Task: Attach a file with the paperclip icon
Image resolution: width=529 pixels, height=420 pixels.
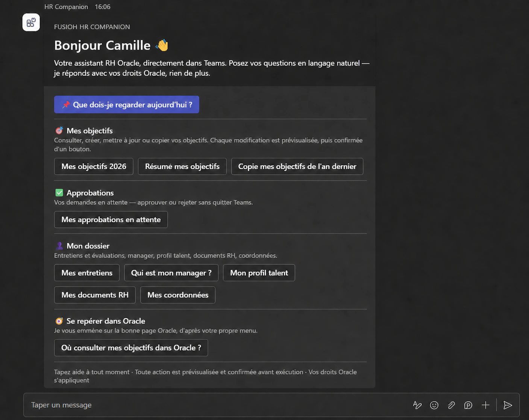Action: [x=451, y=405]
